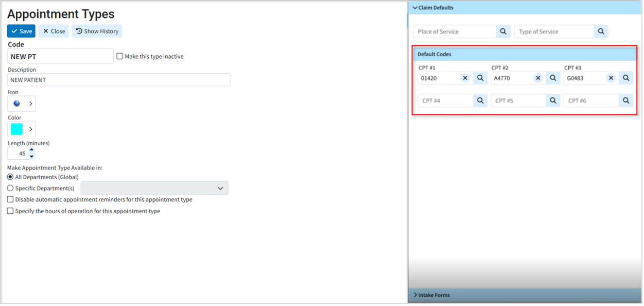
Task: Search for CPT #6 code
Action: [x=626, y=100]
